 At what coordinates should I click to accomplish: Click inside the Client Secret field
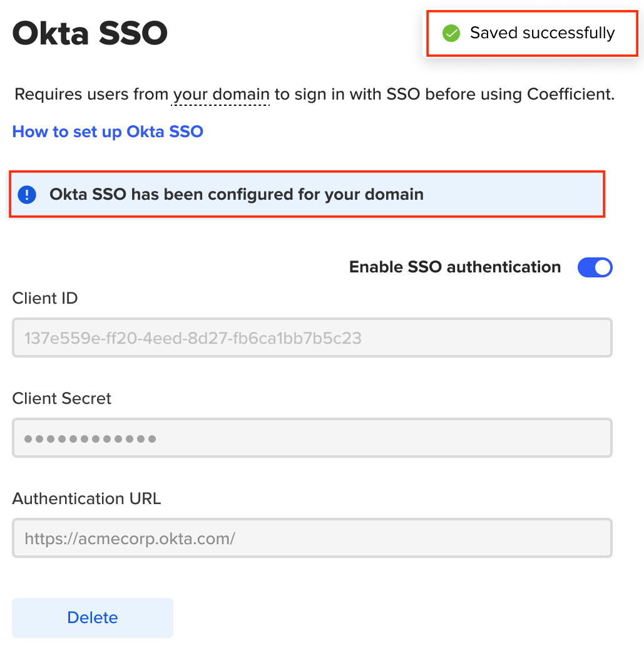(312, 438)
